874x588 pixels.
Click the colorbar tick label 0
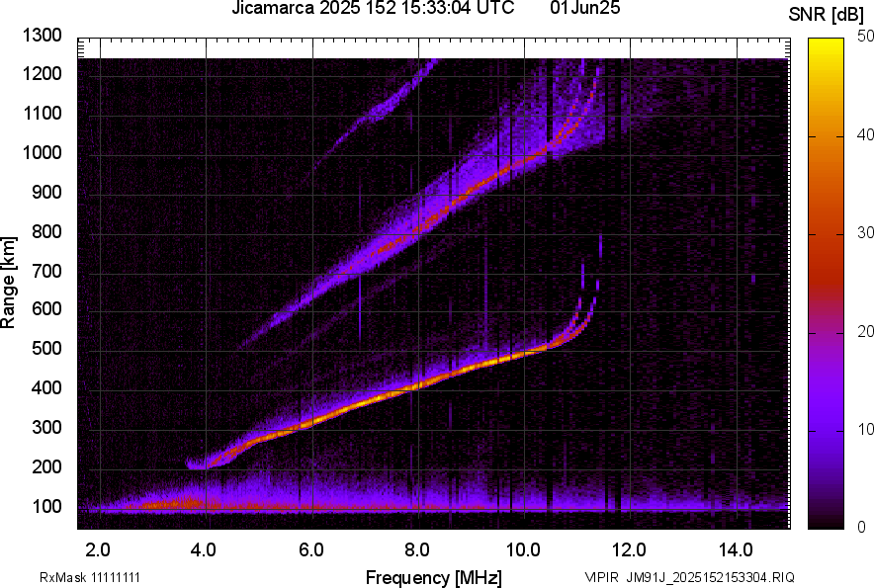(862, 527)
